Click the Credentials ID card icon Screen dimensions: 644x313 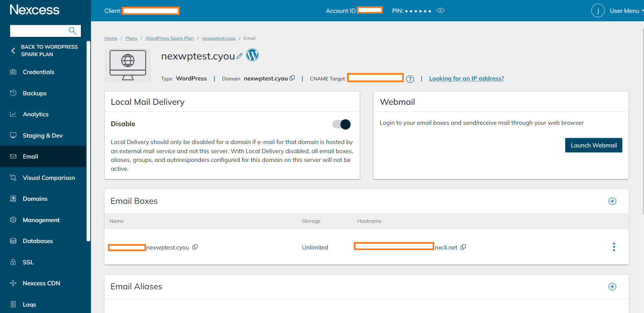tap(13, 72)
